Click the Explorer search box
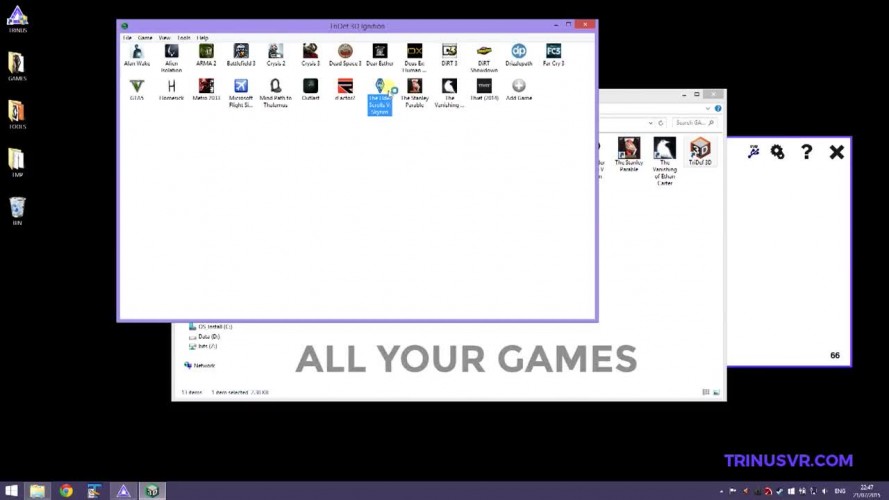The image size is (889, 500). [x=695, y=122]
